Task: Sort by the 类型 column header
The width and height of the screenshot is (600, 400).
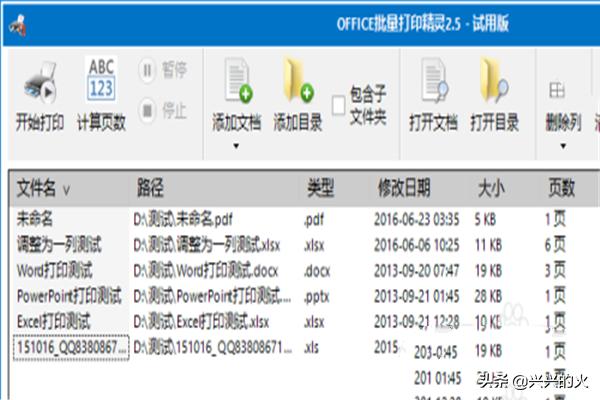Action: click(x=321, y=188)
